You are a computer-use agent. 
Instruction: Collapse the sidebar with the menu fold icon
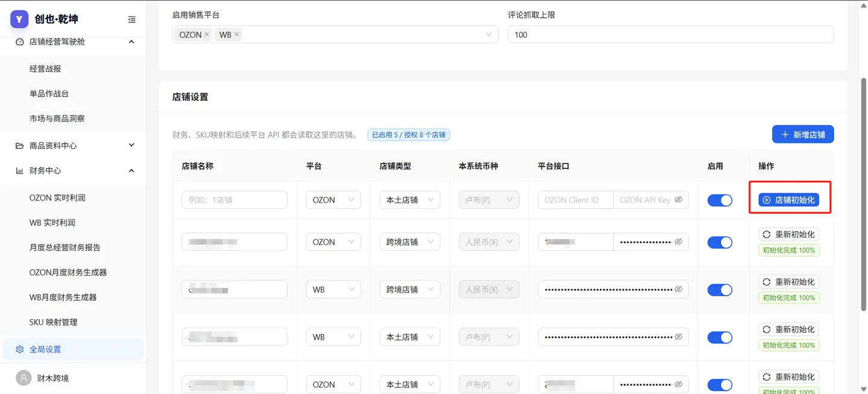coord(132,19)
